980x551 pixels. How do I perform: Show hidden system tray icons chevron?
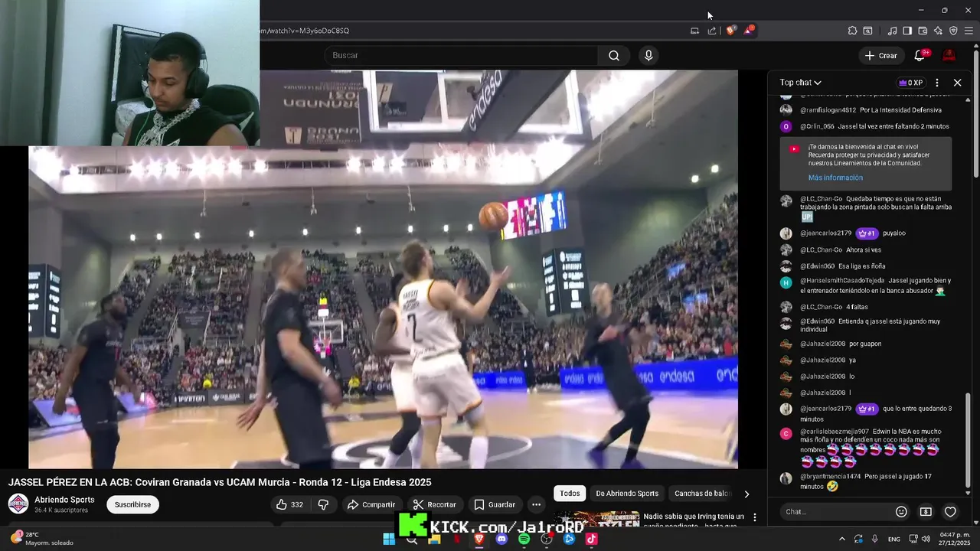pos(842,539)
